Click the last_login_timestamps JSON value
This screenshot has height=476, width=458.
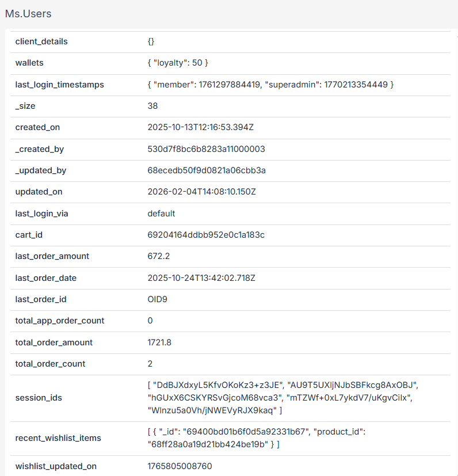270,85
